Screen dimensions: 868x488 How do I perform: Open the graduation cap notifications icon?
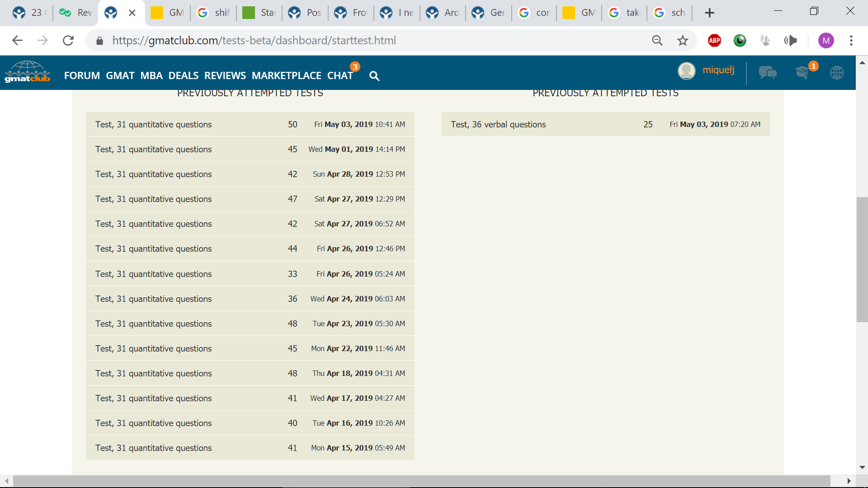(802, 72)
